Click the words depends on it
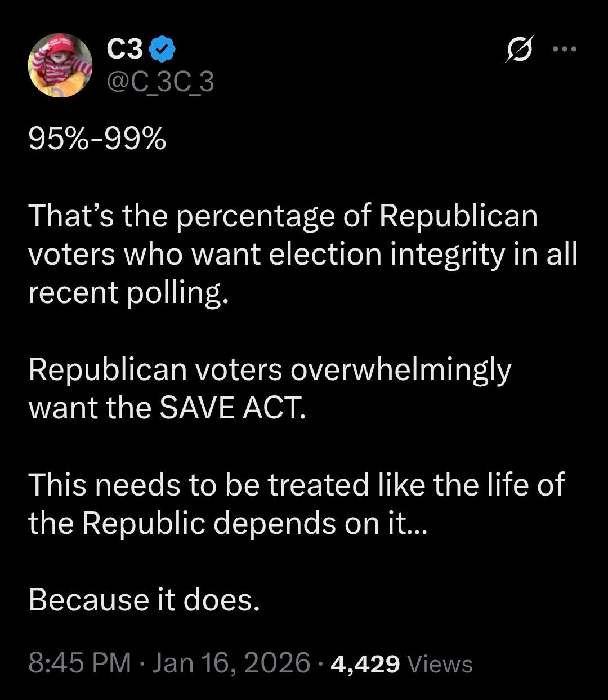The height and width of the screenshot is (700, 608). coord(320,523)
